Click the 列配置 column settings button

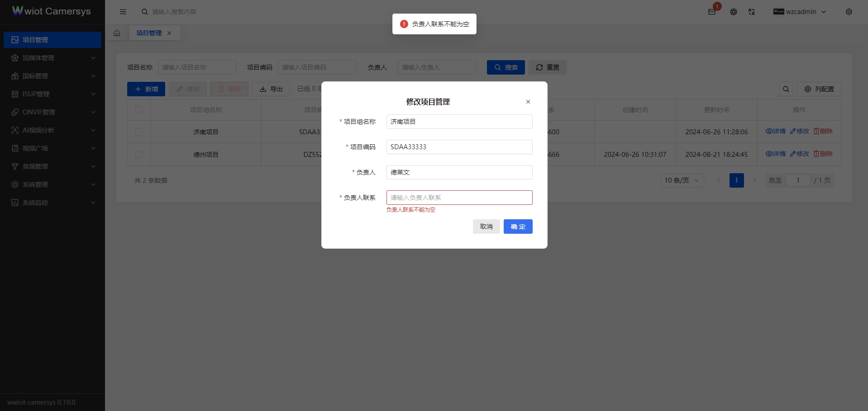click(819, 89)
